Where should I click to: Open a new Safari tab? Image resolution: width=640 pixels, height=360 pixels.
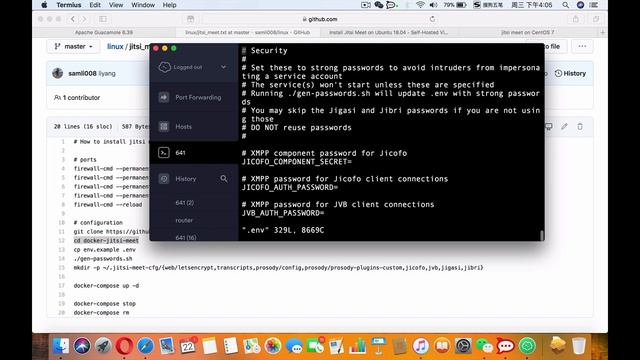coord(602,32)
